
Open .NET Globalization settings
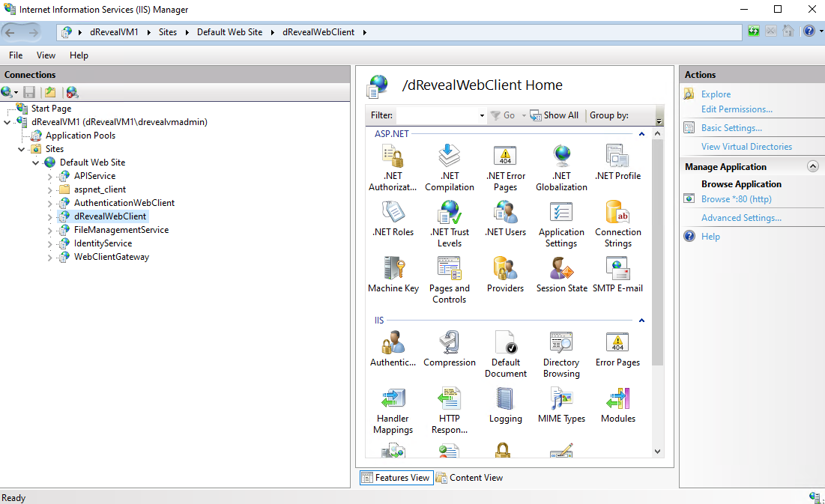coord(561,168)
